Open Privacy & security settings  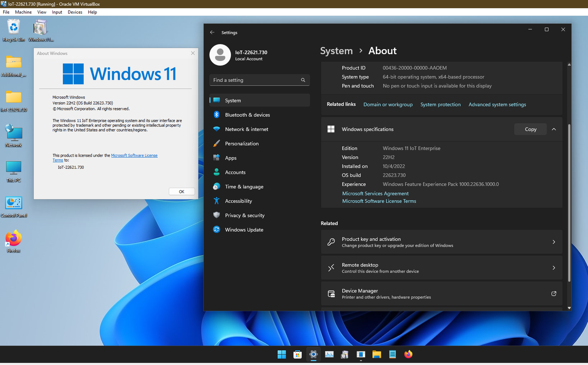[260, 215]
